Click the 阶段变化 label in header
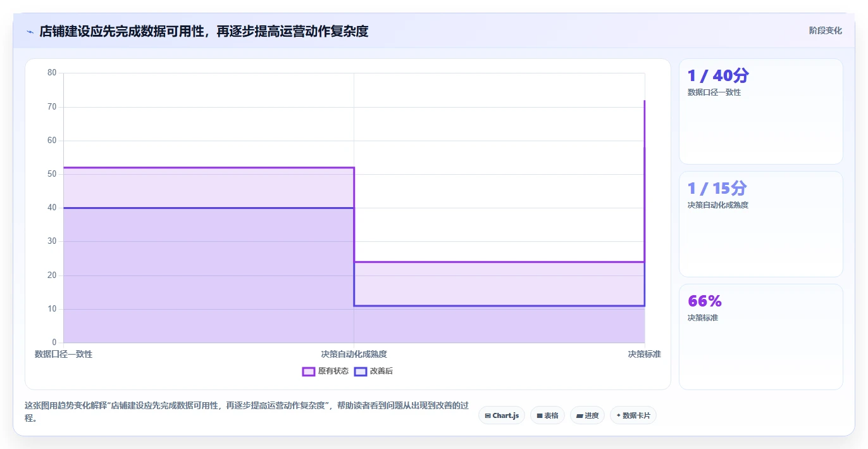 tap(826, 30)
